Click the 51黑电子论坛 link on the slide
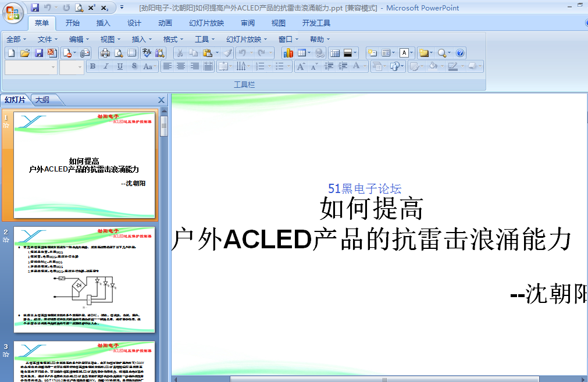The image size is (588, 382). [365, 188]
